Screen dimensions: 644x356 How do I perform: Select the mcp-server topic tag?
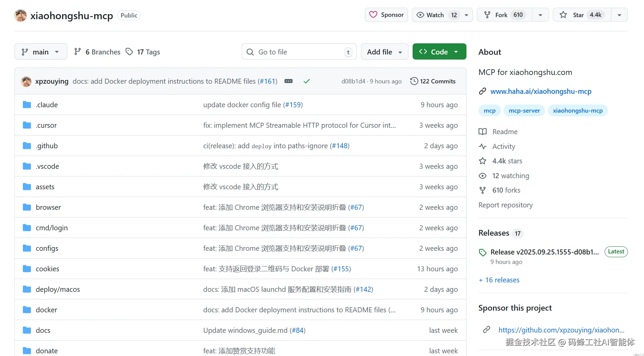[x=524, y=111]
